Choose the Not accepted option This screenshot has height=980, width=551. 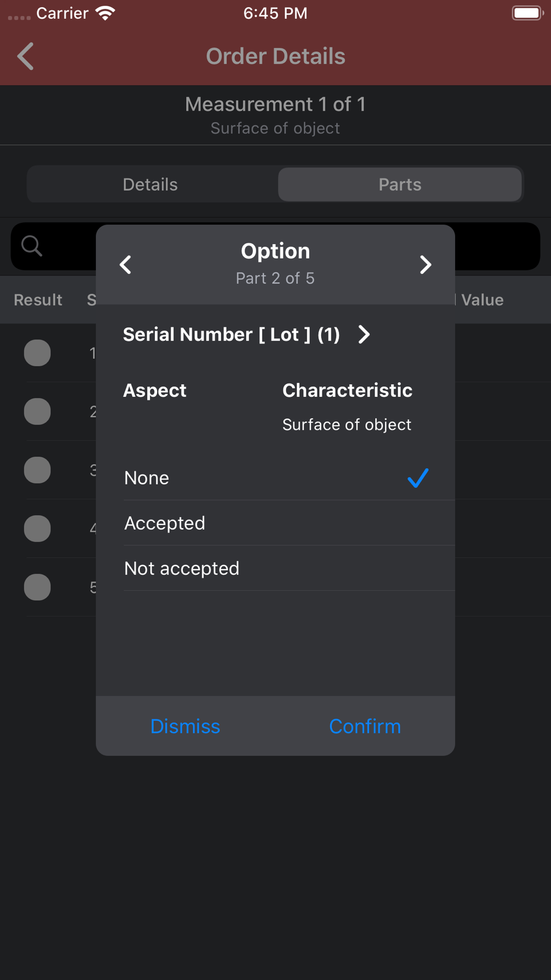tap(182, 568)
